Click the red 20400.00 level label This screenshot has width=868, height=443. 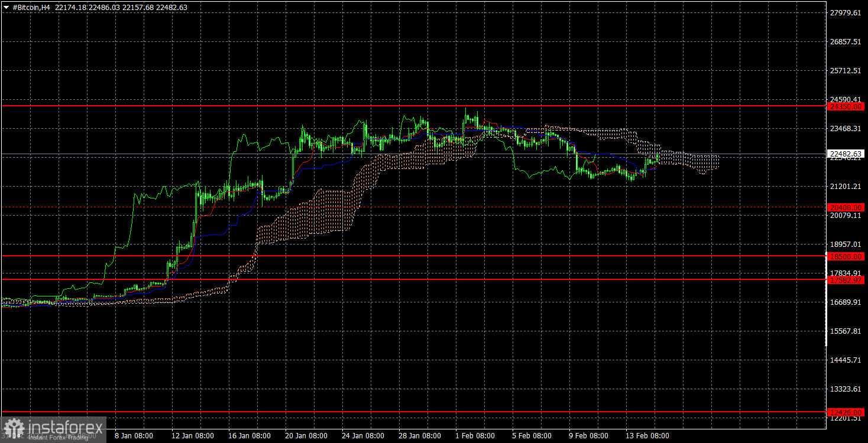click(x=847, y=207)
